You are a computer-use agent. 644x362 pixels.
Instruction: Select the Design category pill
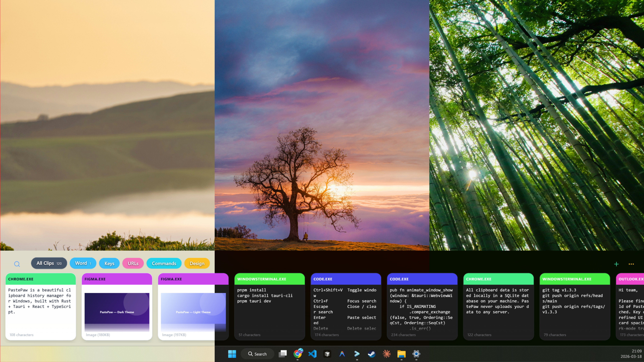[x=197, y=263]
